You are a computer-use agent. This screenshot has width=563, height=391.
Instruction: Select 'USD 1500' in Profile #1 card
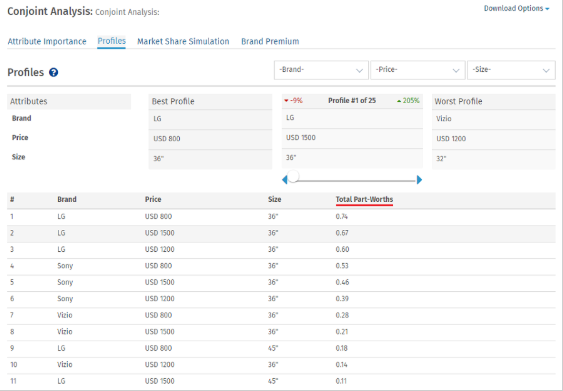click(x=301, y=138)
